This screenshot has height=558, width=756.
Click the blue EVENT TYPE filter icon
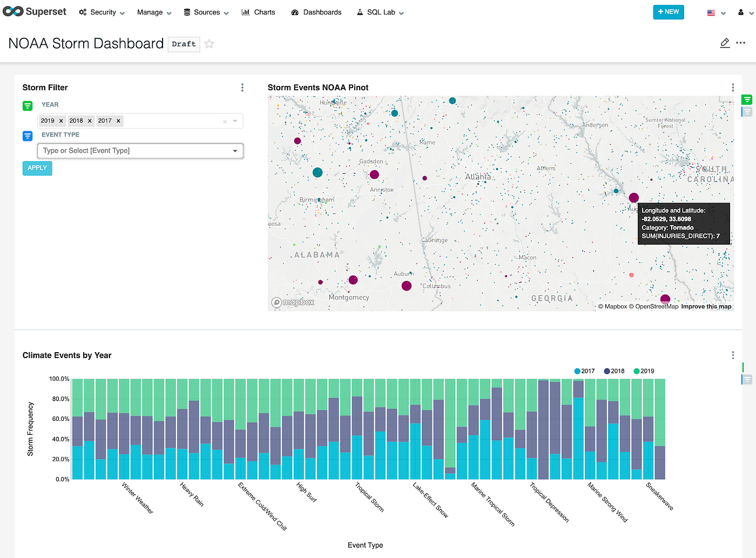pos(28,136)
